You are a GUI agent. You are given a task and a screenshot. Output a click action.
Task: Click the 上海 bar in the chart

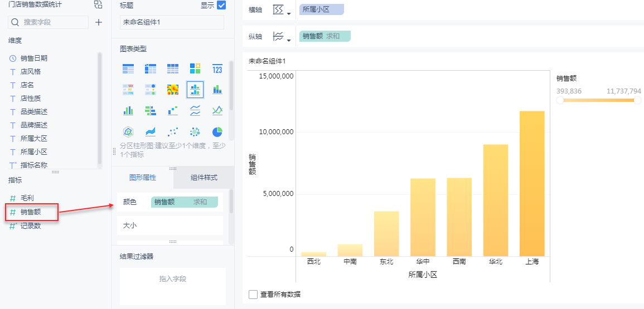point(532,183)
